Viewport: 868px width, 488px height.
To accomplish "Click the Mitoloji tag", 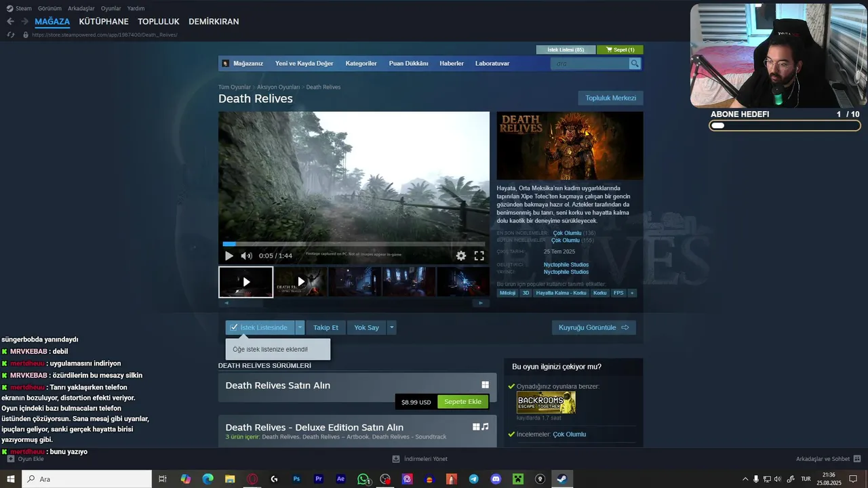I will (507, 293).
